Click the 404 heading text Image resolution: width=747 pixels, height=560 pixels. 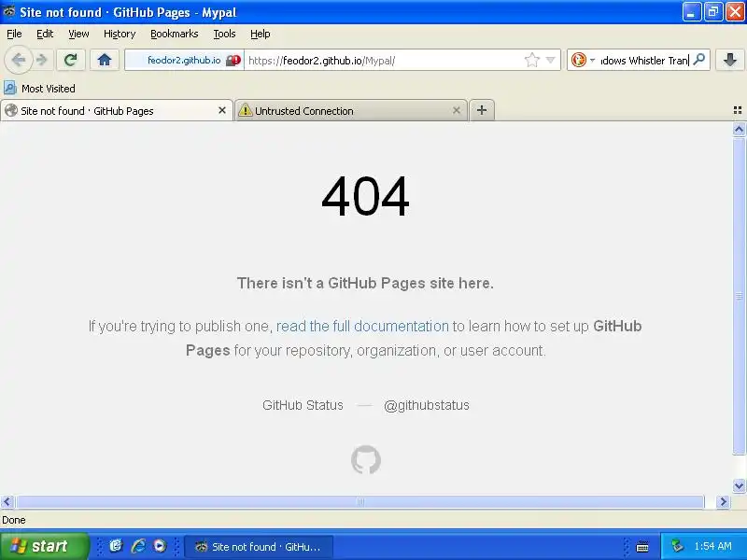(365, 196)
